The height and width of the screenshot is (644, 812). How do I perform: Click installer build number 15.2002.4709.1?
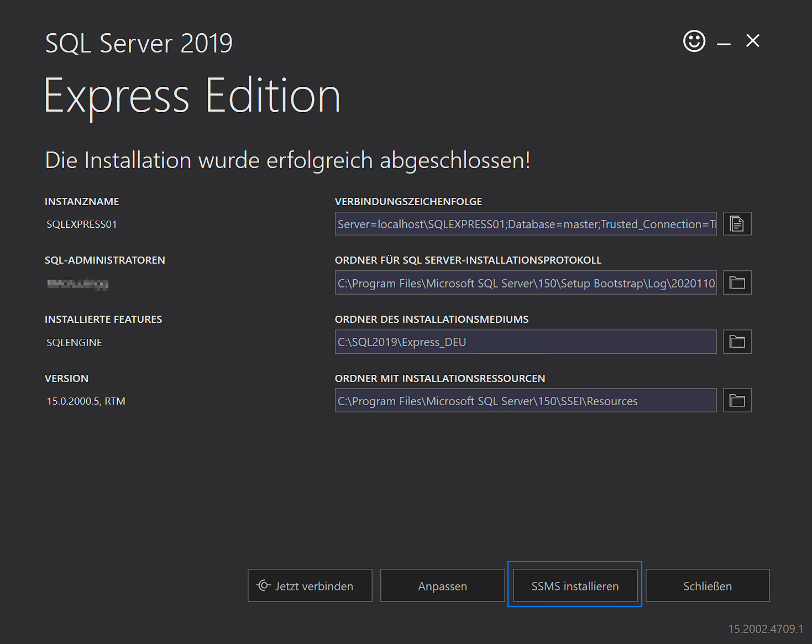coord(766,629)
